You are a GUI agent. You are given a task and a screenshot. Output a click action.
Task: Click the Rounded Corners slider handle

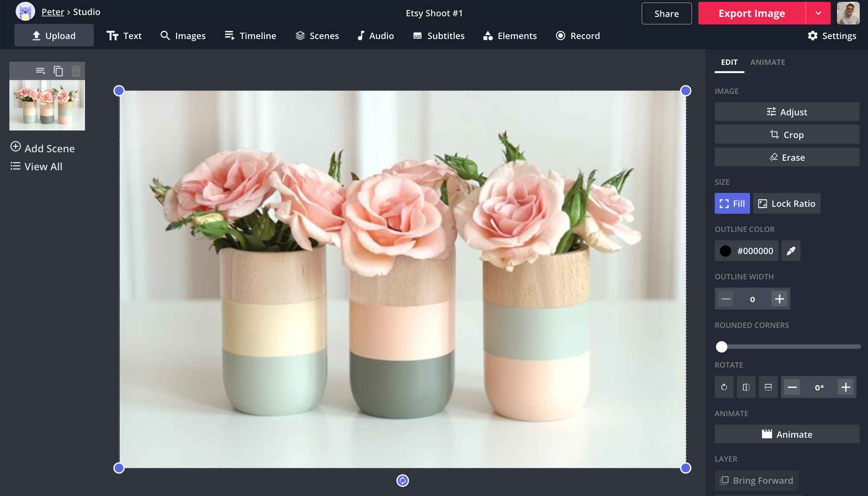tap(721, 347)
